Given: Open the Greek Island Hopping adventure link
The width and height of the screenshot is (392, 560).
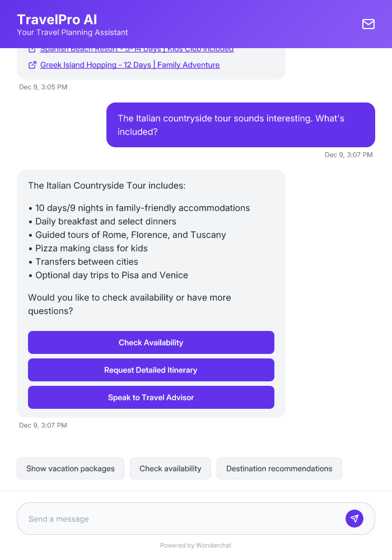Looking at the screenshot, I should 129,64.
